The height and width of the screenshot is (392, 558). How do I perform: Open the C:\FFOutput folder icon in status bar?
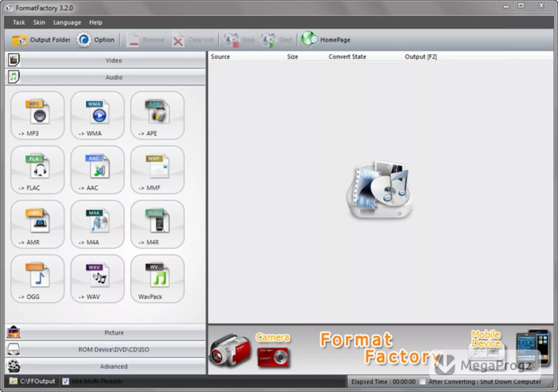coord(13,381)
